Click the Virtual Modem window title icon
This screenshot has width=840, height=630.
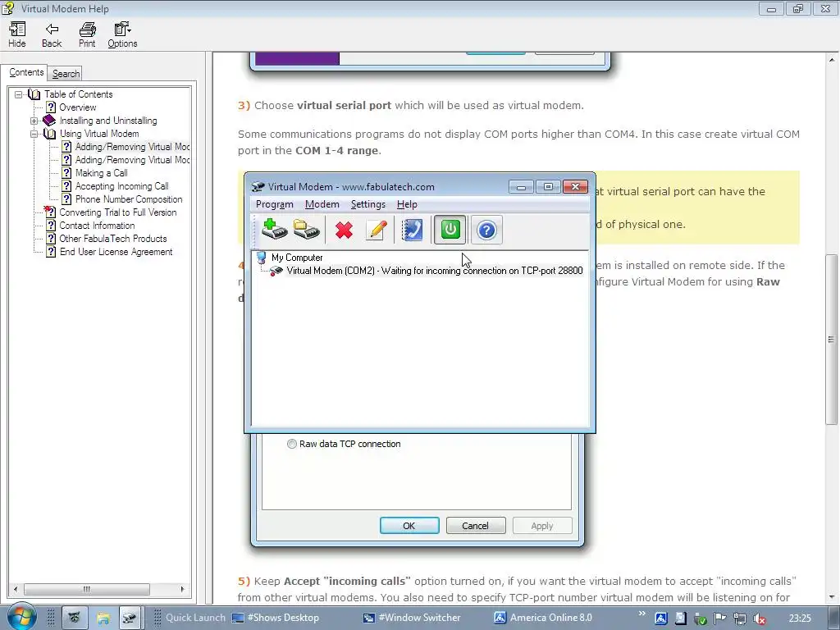(x=258, y=186)
